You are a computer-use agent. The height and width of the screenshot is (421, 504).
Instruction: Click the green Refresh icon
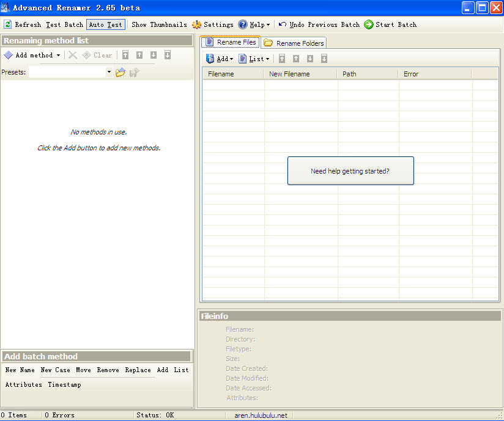tap(8, 24)
